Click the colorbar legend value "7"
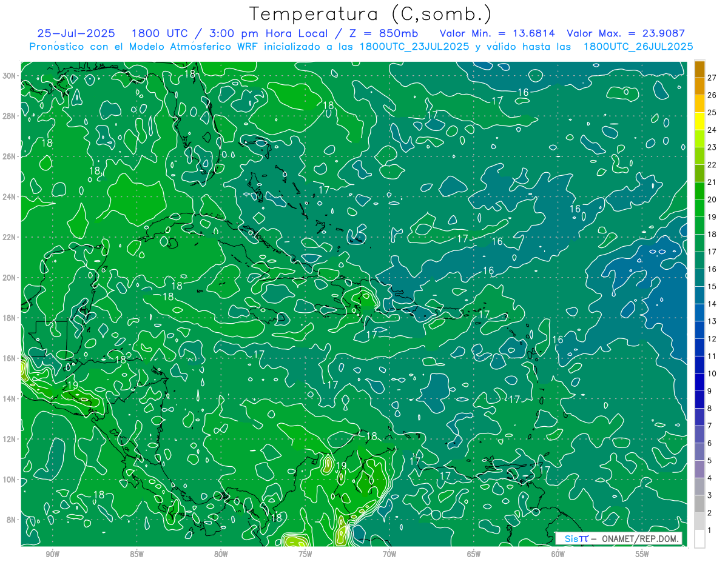Viewport: 728px width, 562px height. coord(709,426)
